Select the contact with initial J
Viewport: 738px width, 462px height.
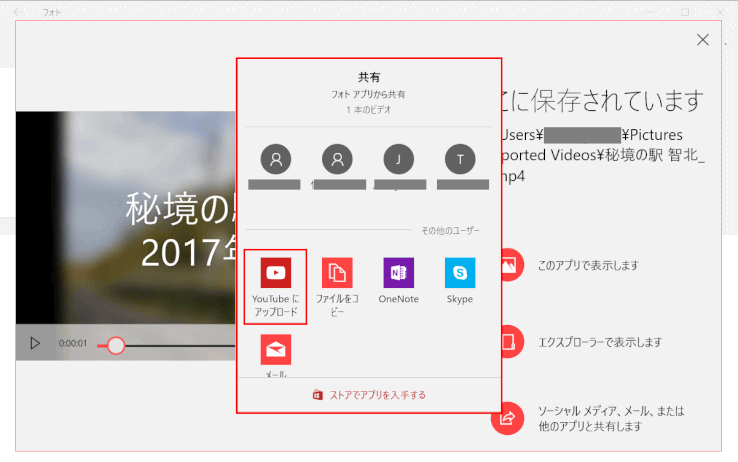tap(399, 159)
